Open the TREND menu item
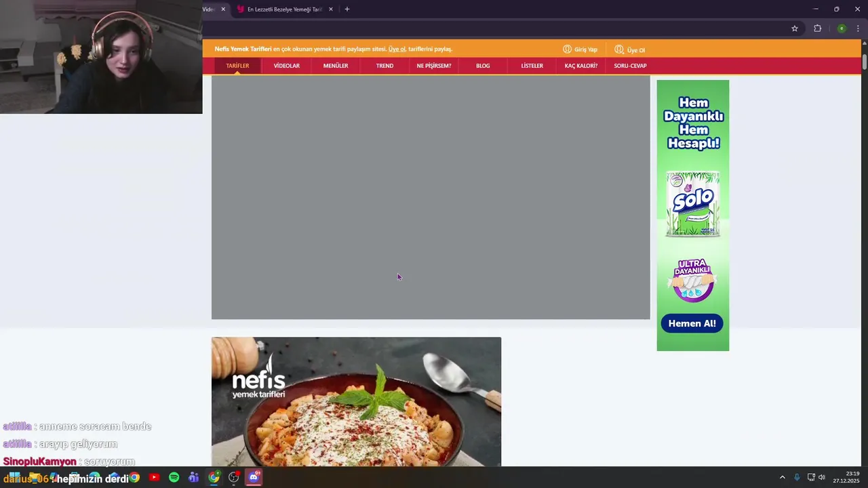This screenshot has width=868, height=488. coord(384,66)
